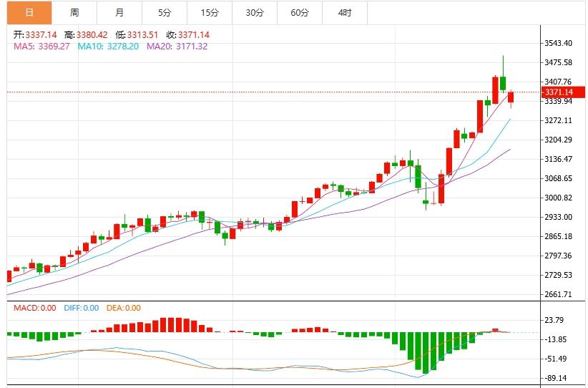Click the MA10: 3278.20 indicator label

(x=108, y=47)
